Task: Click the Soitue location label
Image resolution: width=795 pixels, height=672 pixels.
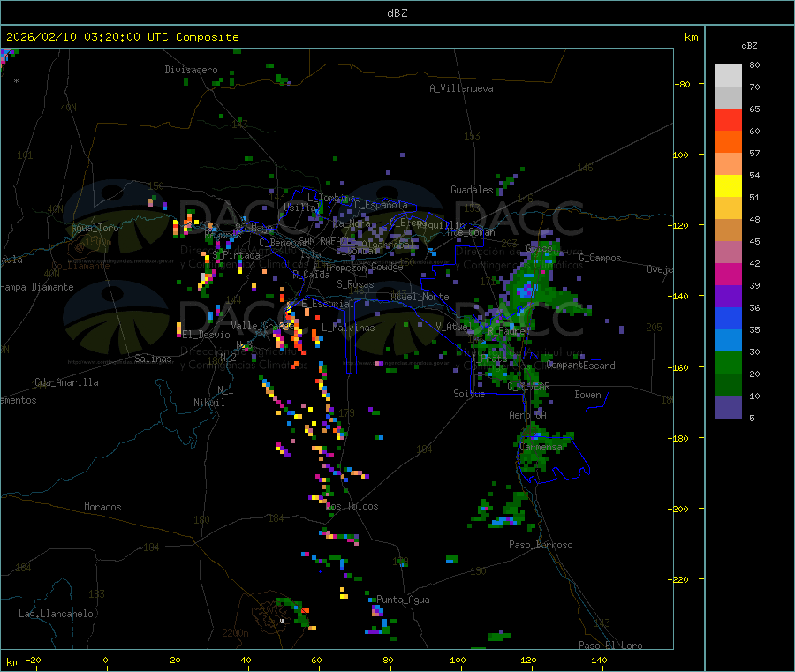Action: click(469, 394)
